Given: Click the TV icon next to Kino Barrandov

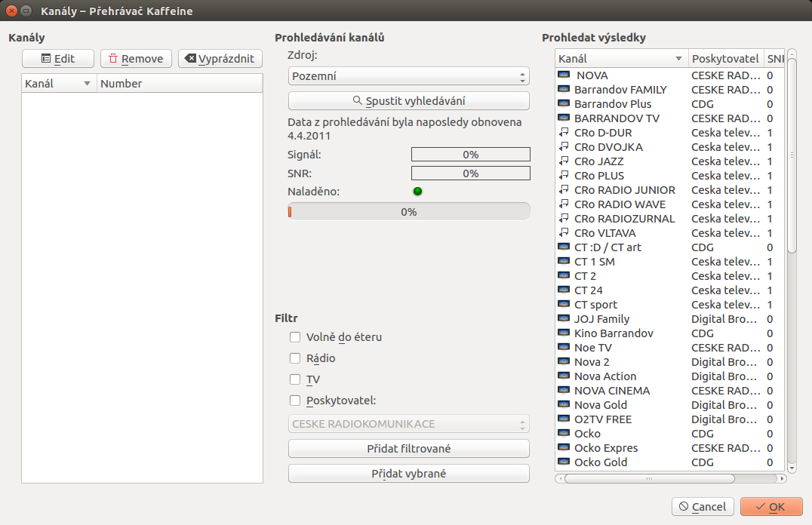Looking at the screenshot, I should [564, 333].
